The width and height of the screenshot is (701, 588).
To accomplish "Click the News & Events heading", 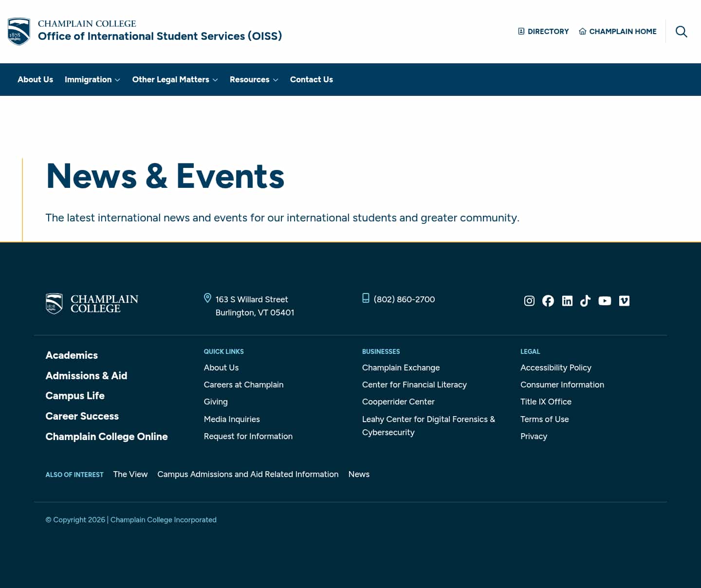I will pyautogui.click(x=165, y=176).
